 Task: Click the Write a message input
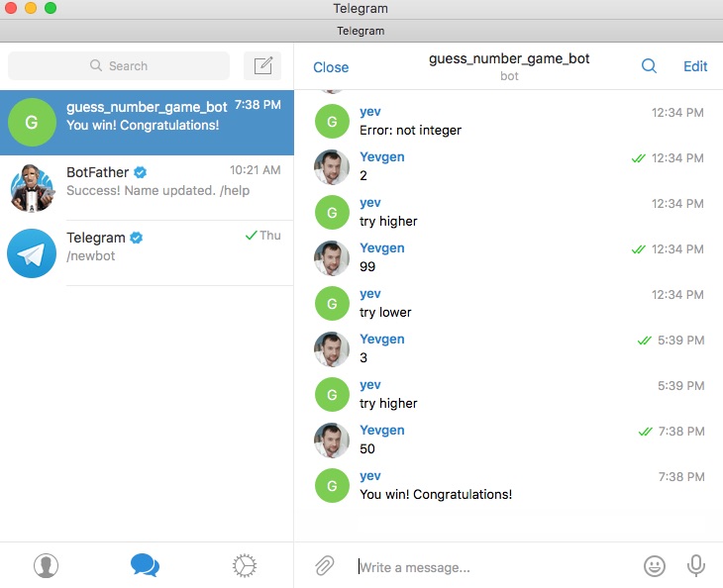click(x=495, y=567)
